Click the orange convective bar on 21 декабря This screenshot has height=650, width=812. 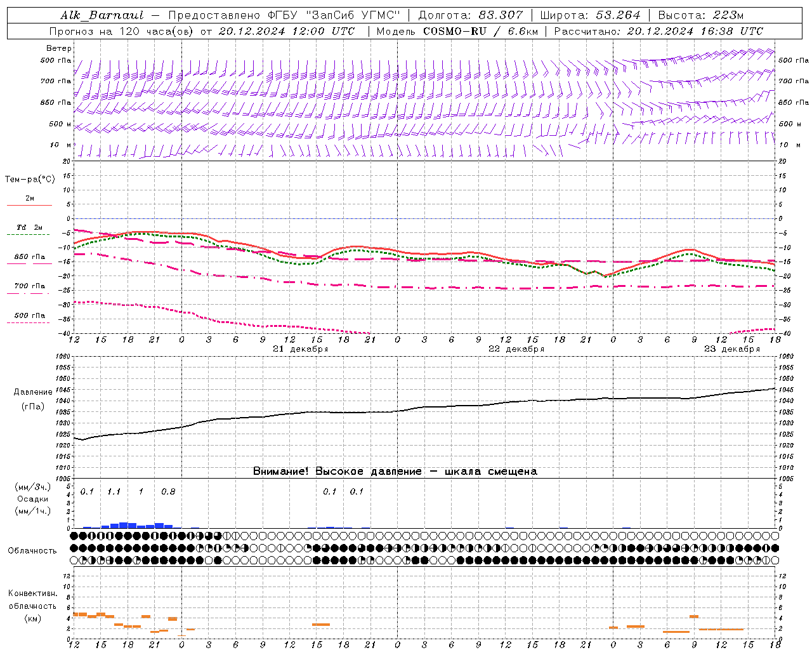click(321, 625)
